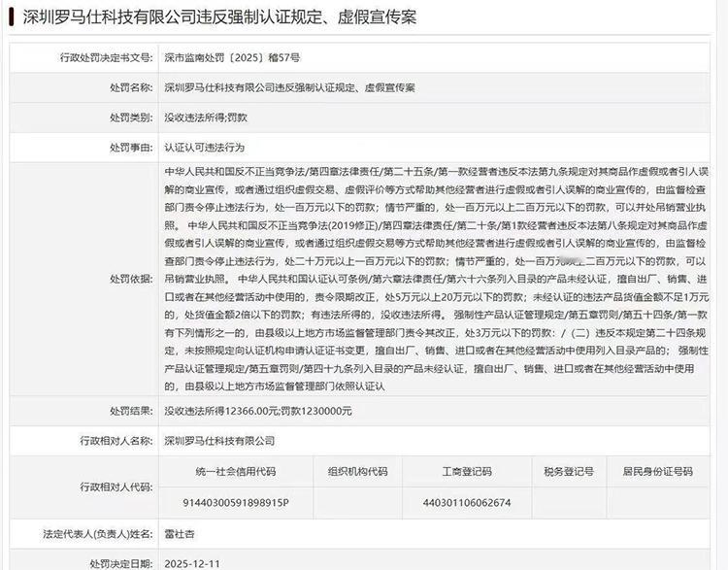Select the label 处罚类别
728x570 pixels.
point(131,117)
